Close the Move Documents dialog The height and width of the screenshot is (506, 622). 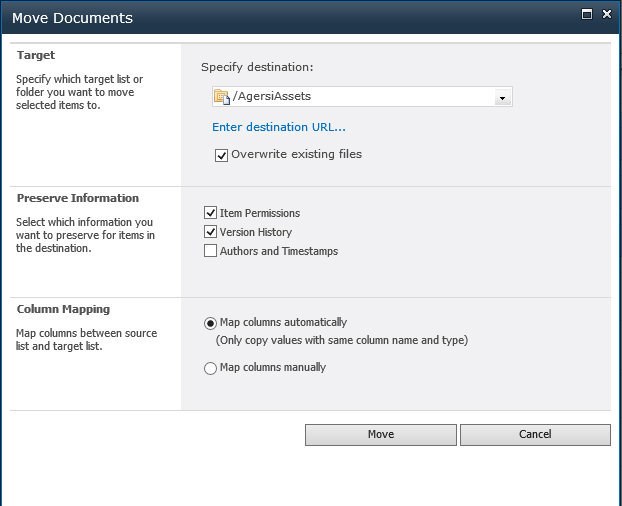pos(606,15)
